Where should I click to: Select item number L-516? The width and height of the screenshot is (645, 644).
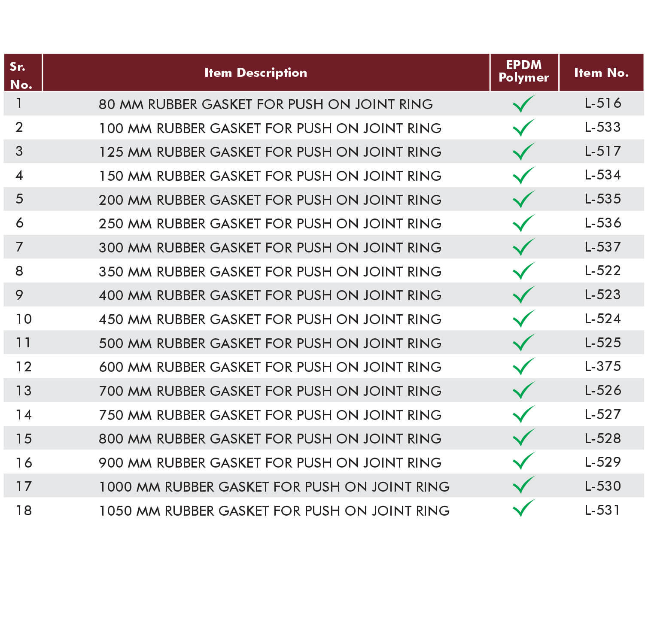tap(603, 103)
